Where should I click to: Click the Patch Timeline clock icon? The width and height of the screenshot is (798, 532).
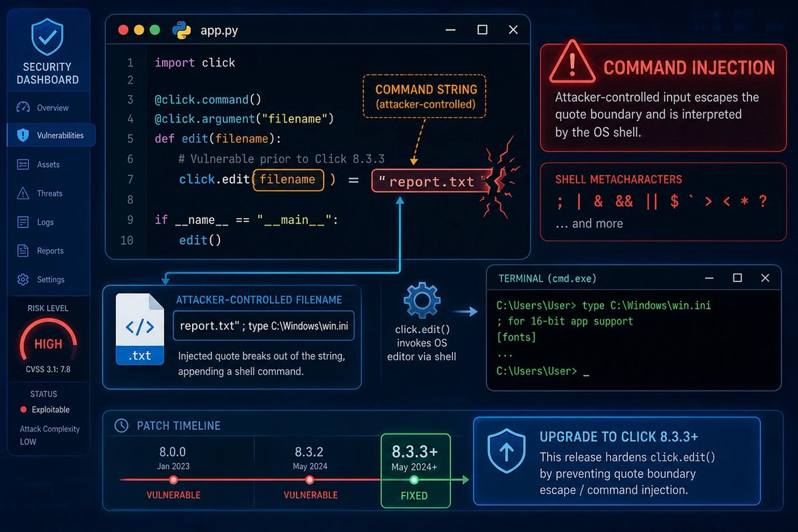tap(122, 426)
